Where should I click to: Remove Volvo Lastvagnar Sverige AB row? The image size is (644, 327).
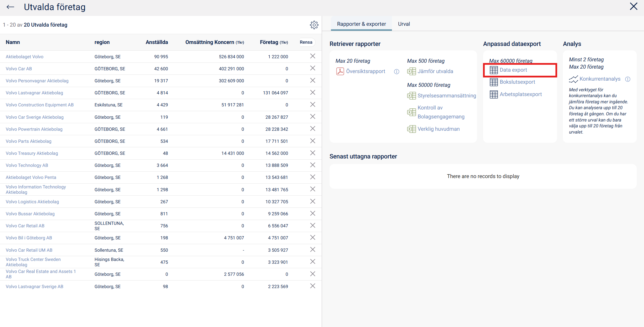click(312, 286)
